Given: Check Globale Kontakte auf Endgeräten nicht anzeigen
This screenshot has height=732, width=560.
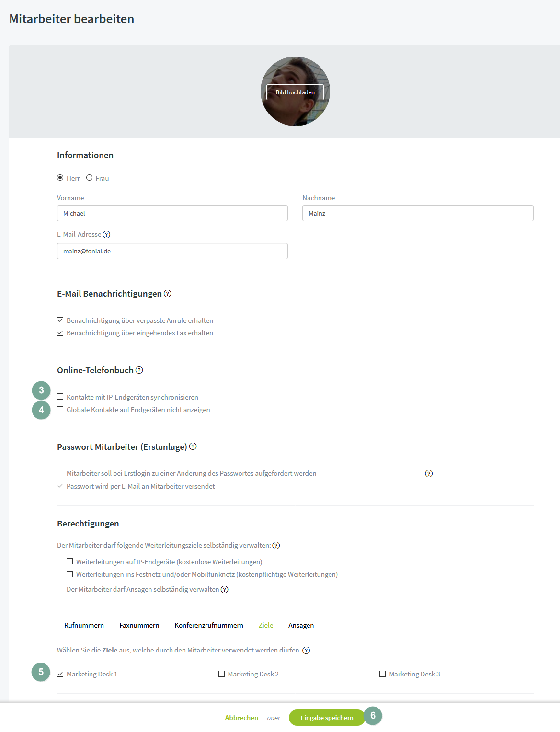Looking at the screenshot, I should 60,410.
